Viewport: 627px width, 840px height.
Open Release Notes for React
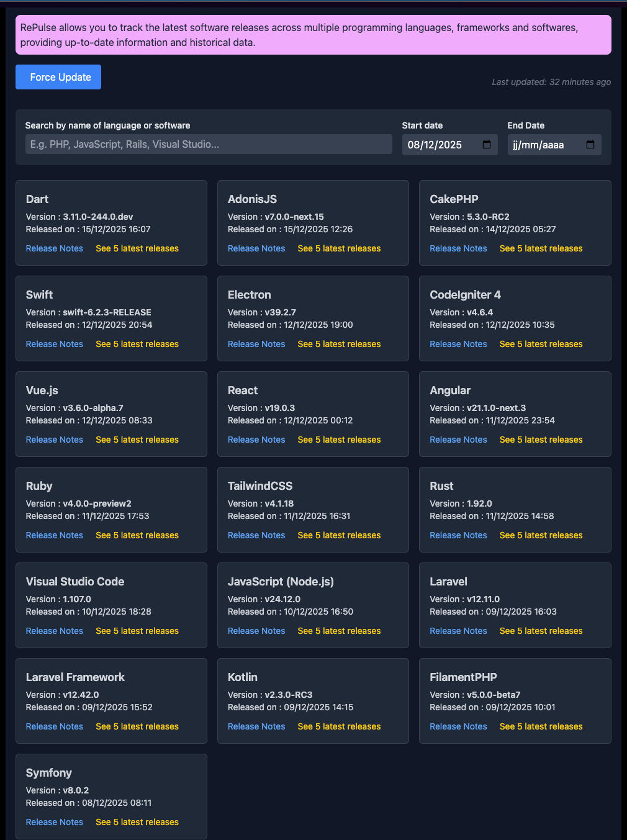pos(256,440)
